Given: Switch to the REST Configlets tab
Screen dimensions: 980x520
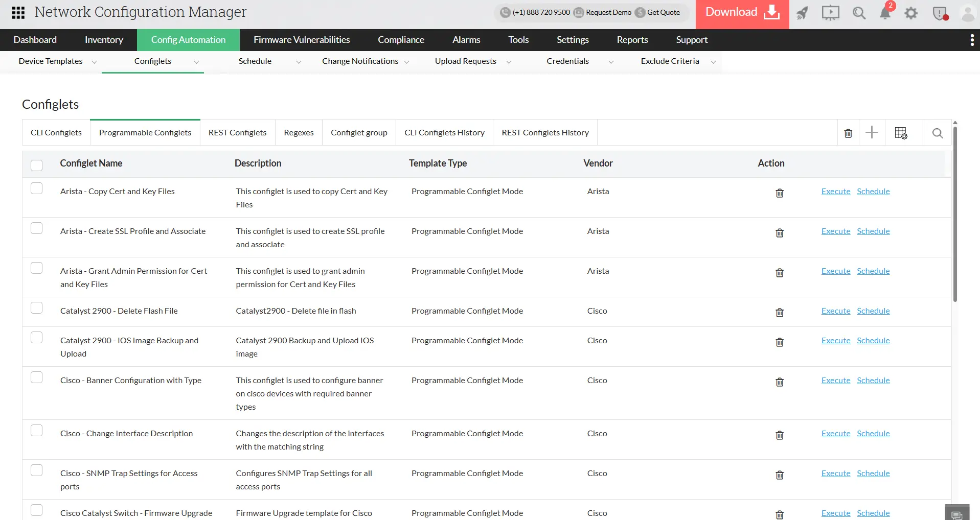Looking at the screenshot, I should click(237, 132).
